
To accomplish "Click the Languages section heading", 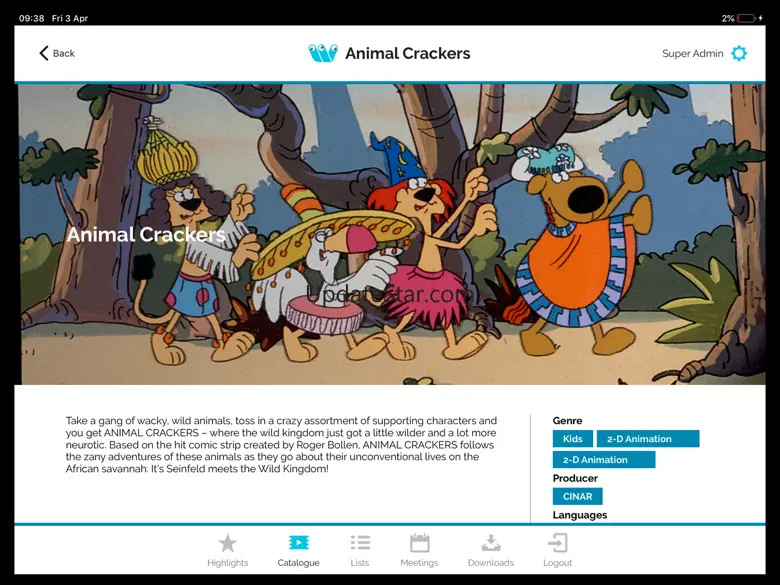I will point(580,515).
